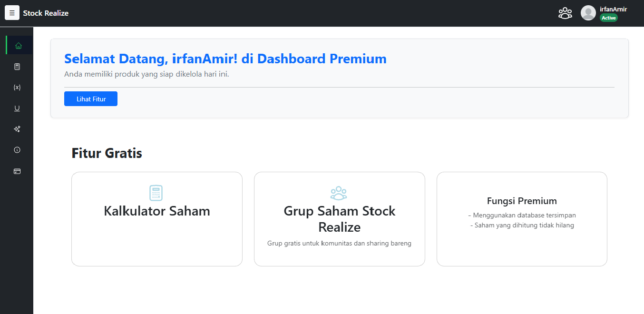Select the union symbol icon in sidebar

17,108
